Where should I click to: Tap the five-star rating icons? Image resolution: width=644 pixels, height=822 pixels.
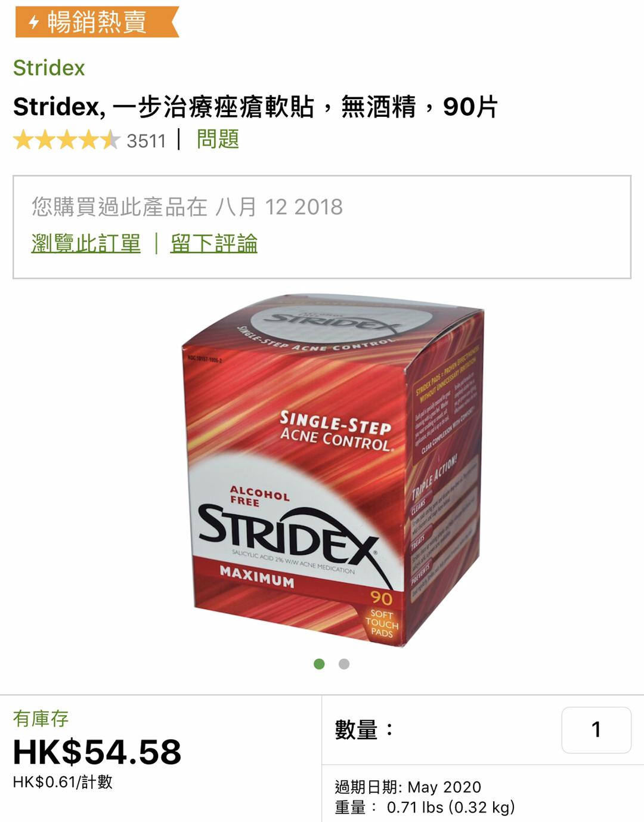pyautogui.click(x=67, y=140)
